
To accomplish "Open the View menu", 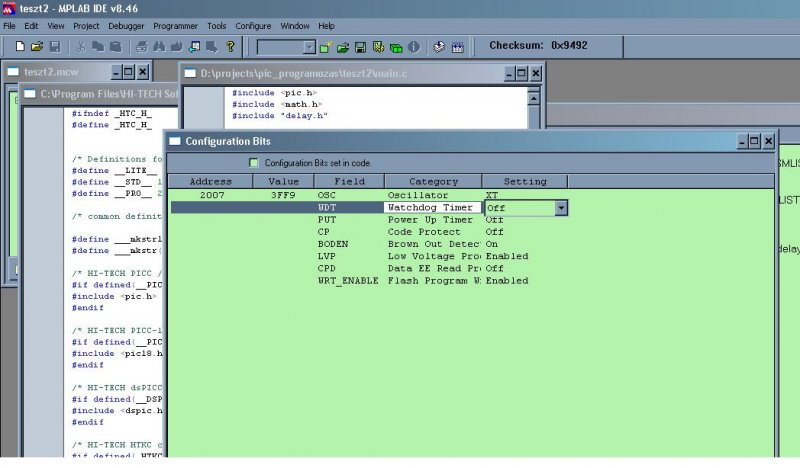I will click(56, 26).
